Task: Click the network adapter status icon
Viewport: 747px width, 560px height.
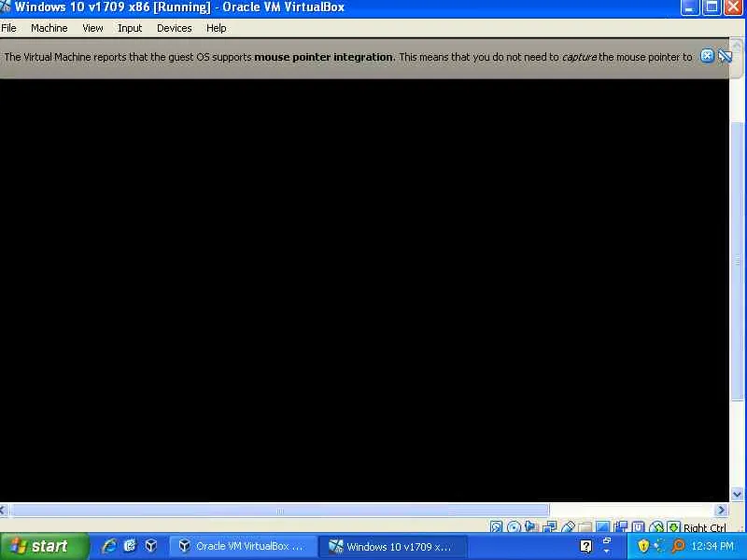Action: pyautogui.click(x=549, y=526)
